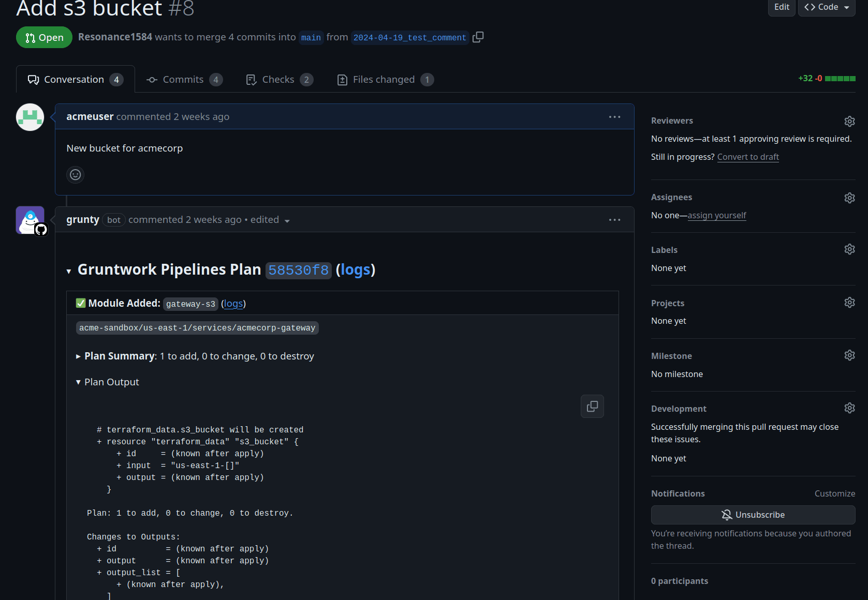Click the Unsubscribe notifications button
Image resolution: width=868 pixels, height=600 pixels.
pyautogui.click(x=753, y=515)
